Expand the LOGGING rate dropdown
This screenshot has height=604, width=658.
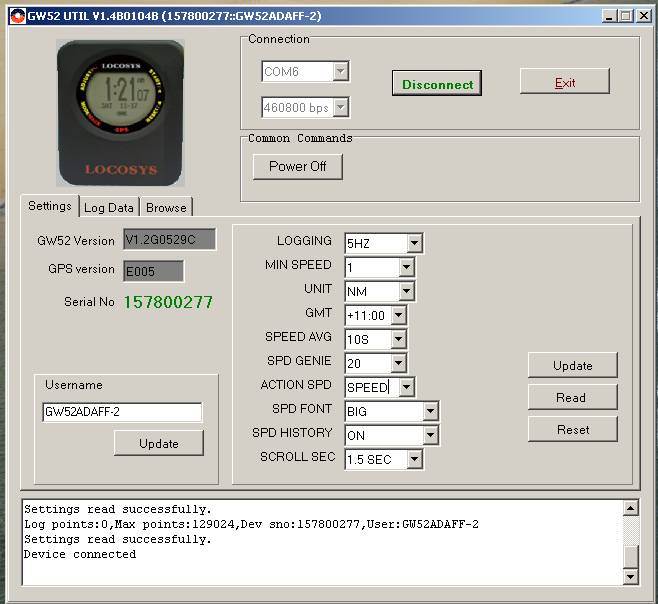414,243
